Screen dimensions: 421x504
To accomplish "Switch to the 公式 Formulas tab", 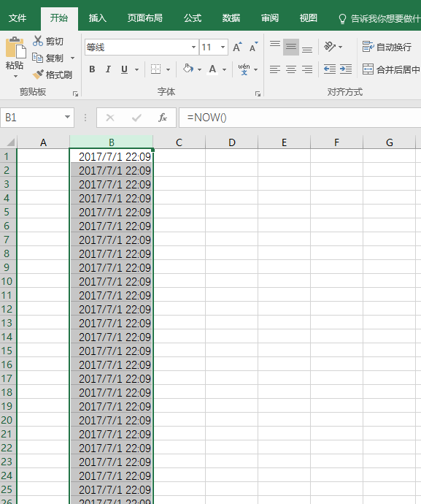I will (x=193, y=18).
